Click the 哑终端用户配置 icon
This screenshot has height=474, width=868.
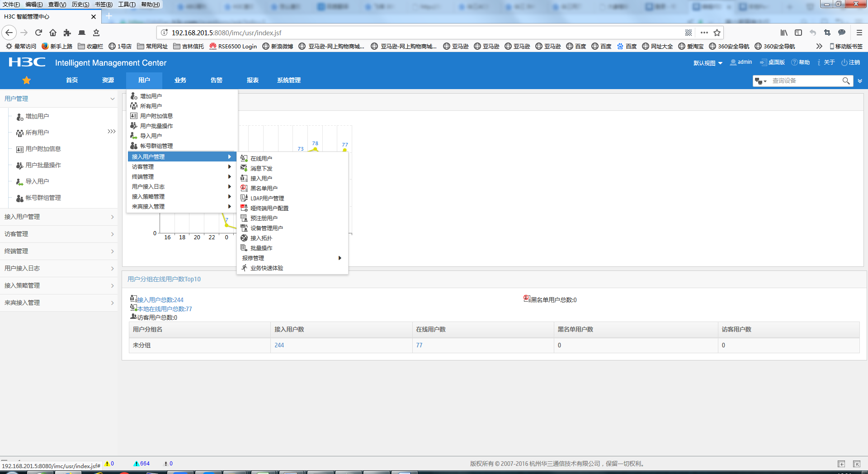[x=244, y=208]
